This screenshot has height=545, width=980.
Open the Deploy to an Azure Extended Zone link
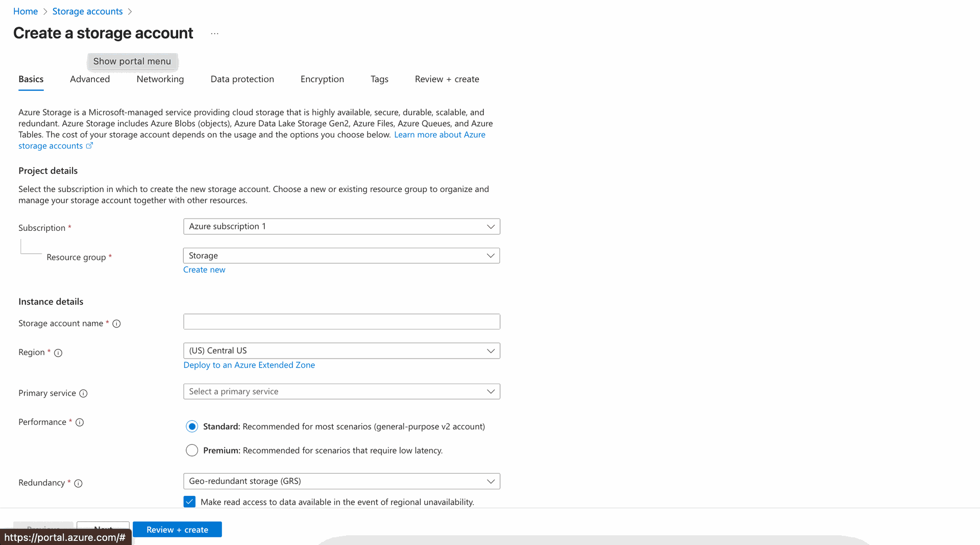tap(249, 365)
